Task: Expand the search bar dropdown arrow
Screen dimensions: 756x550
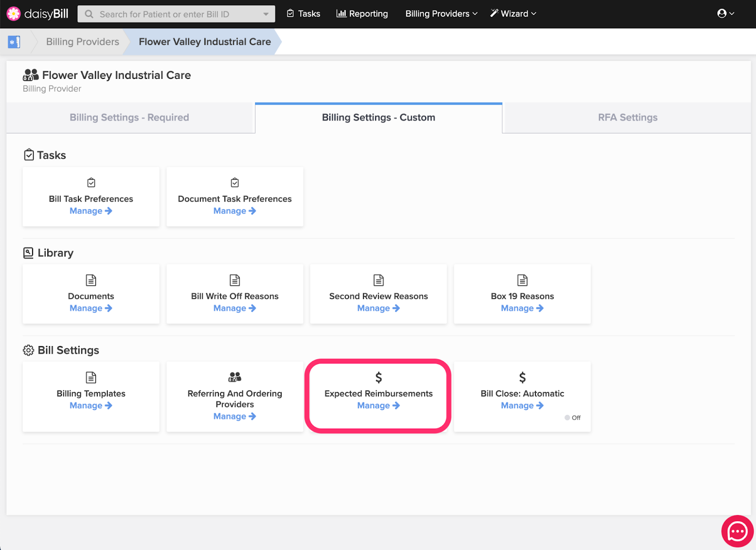Action: 266,14
